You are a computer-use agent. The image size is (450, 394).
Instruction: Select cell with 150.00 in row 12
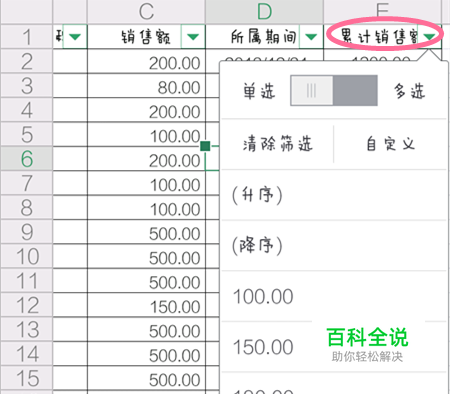coord(146,305)
